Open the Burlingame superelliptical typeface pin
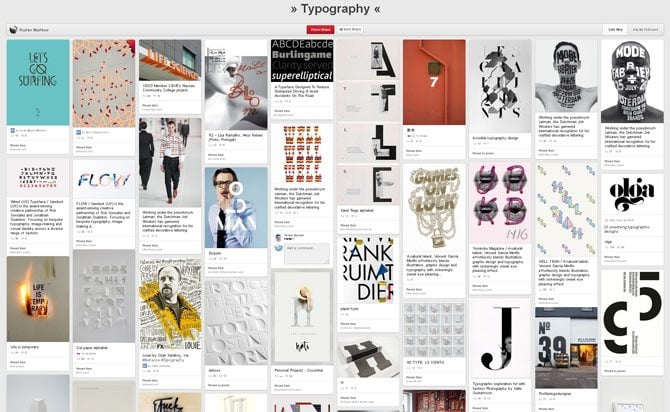This screenshot has width=670, height=412. tap(302, 61)
